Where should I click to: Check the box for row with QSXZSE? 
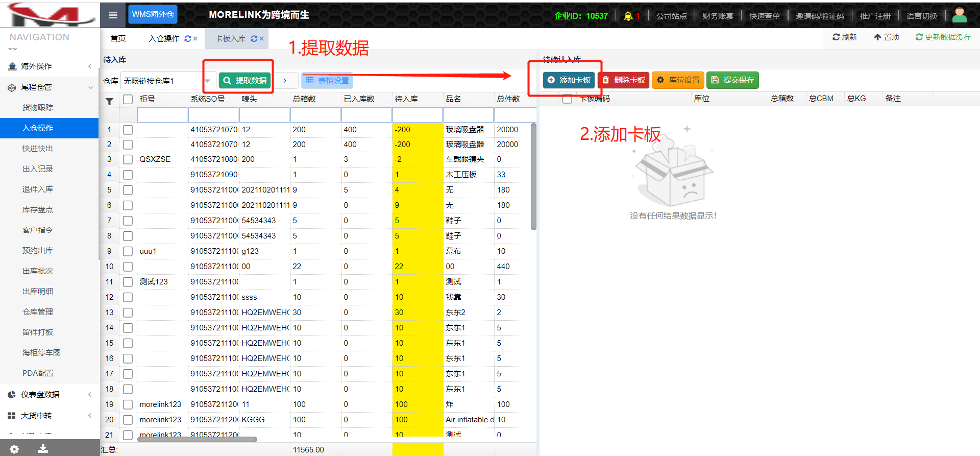(128, 160)
